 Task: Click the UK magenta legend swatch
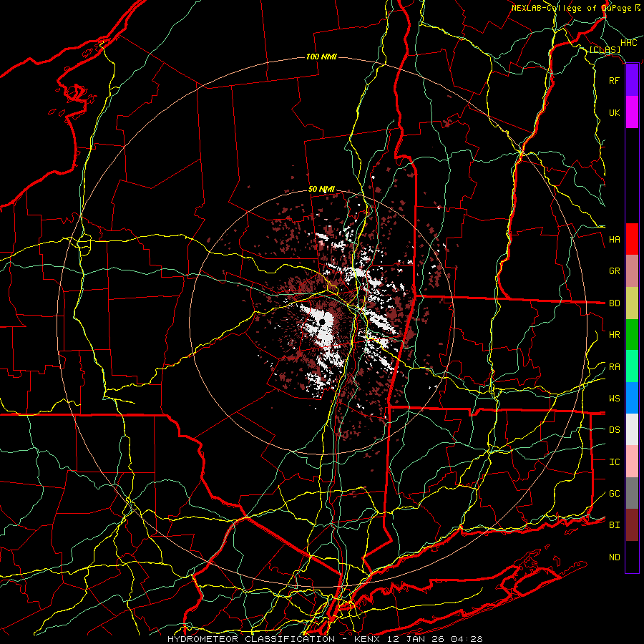[632, 112]
